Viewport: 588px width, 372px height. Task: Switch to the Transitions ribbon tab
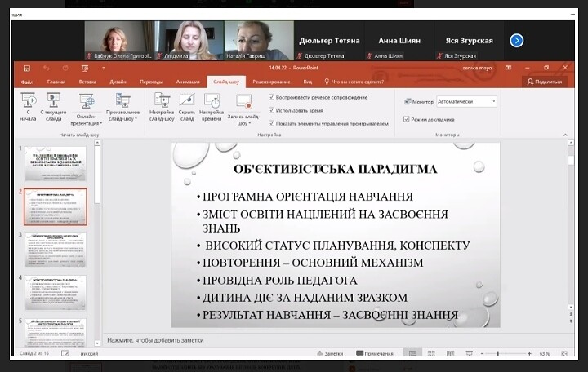[151, 82]
